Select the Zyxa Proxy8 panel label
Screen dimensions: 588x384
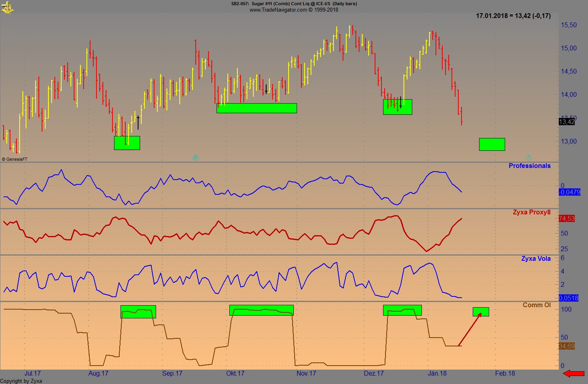pyautogui.click(x=532, y=212)
